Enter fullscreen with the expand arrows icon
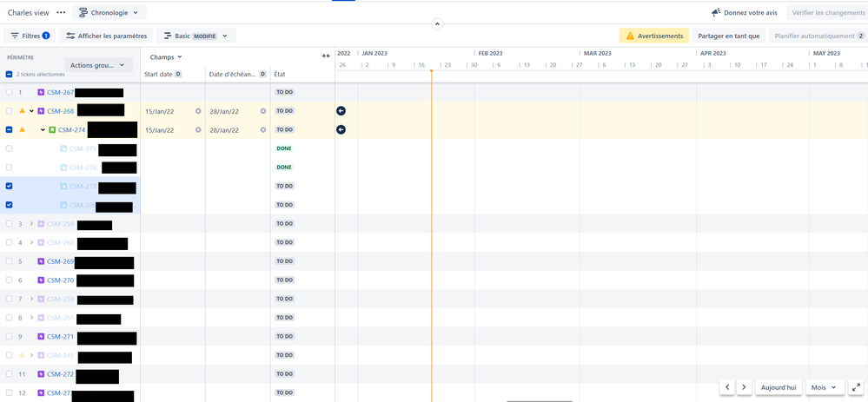 tap(856, 387)
